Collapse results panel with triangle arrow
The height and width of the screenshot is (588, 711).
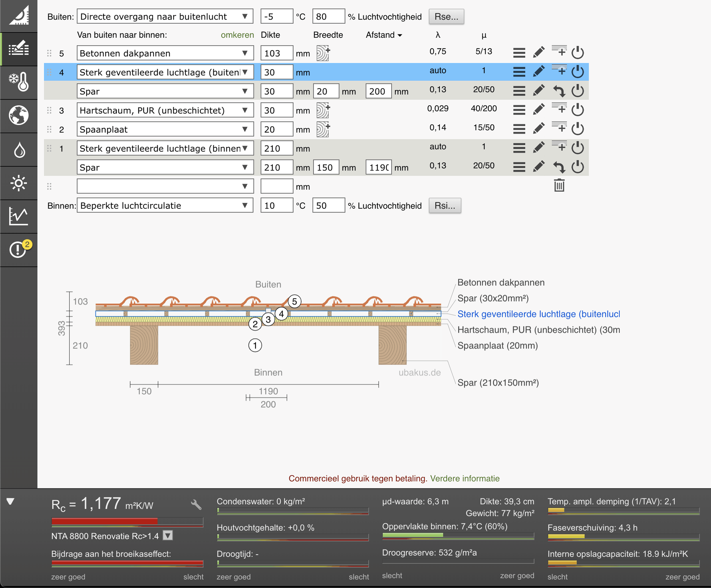10,501
